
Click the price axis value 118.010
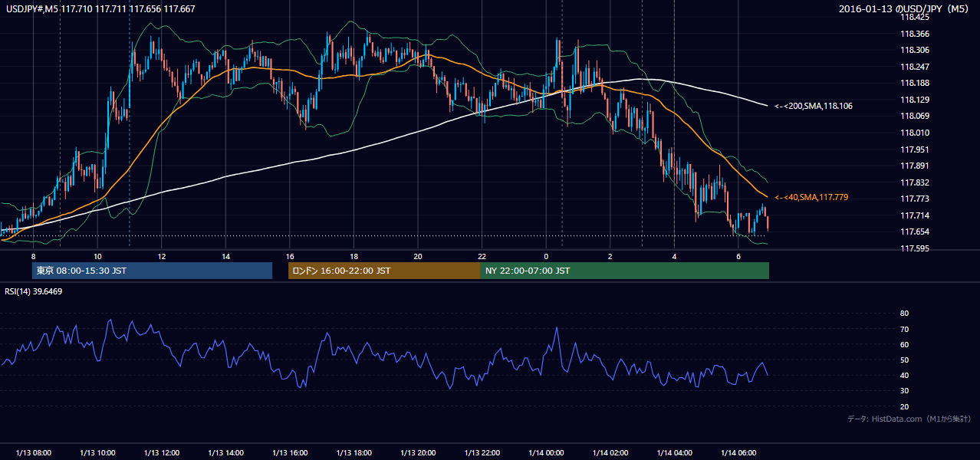pos(915,133)
